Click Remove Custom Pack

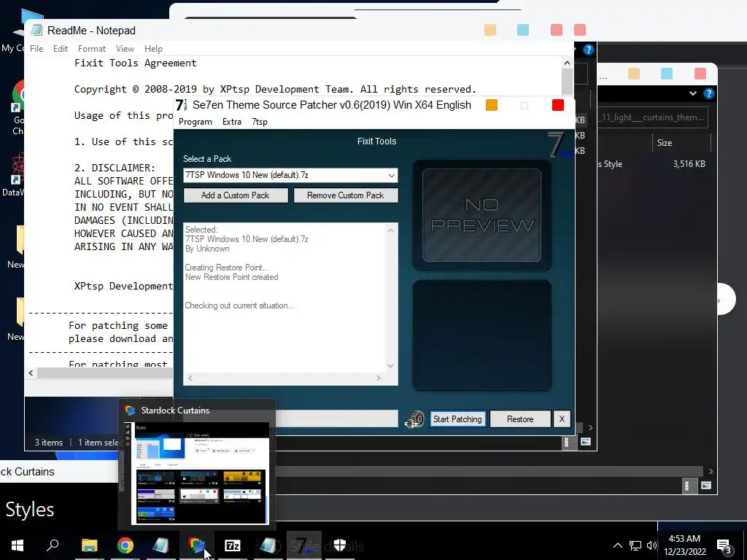click(x=345, y=195)
